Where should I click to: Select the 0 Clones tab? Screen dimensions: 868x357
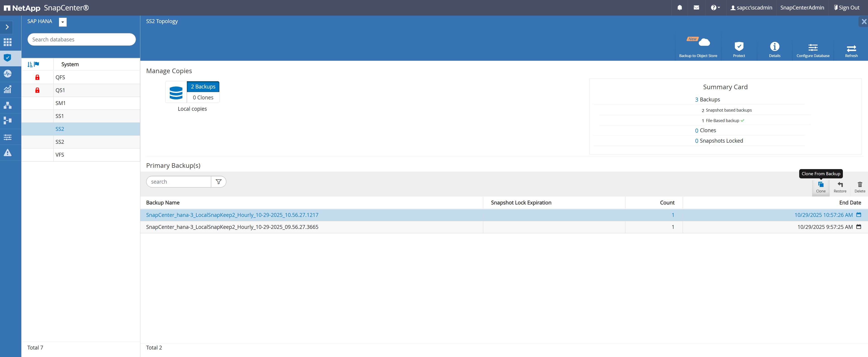click(x=203, y=97)
